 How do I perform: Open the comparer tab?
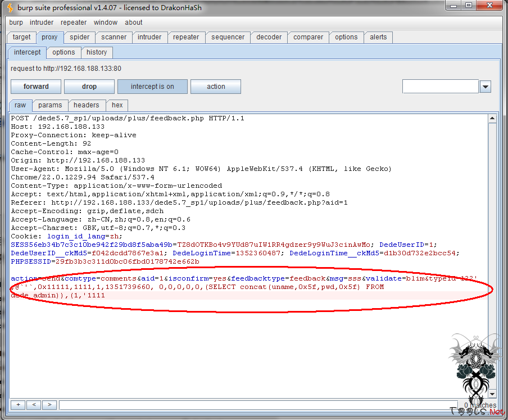pos(308,37)
